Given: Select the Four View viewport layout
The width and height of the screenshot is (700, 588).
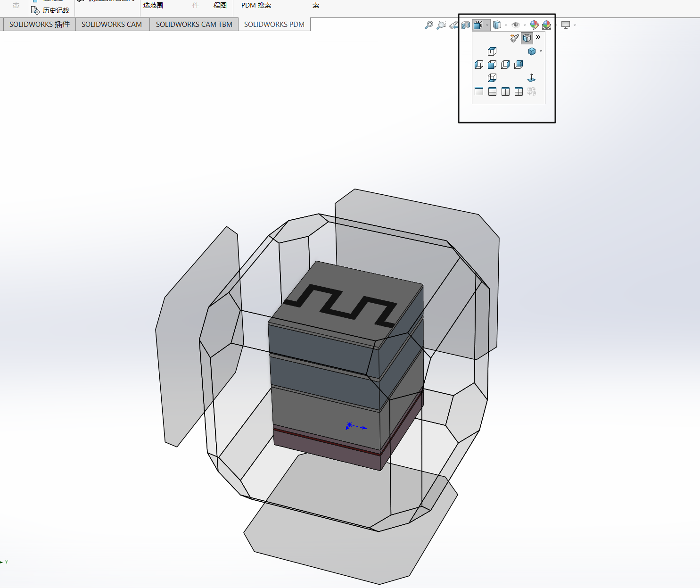Looking at the screenshot, I should [519, 91].
